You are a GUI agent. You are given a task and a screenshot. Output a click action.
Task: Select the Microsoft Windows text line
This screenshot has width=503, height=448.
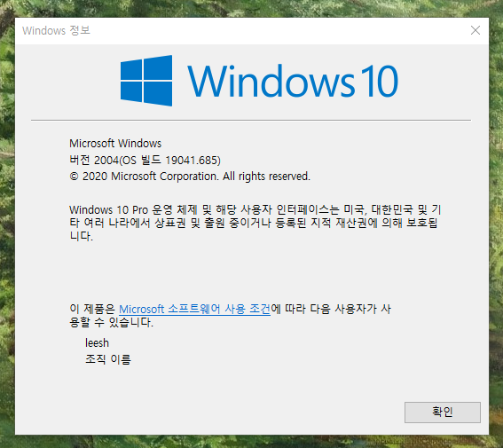pos(115,144)
